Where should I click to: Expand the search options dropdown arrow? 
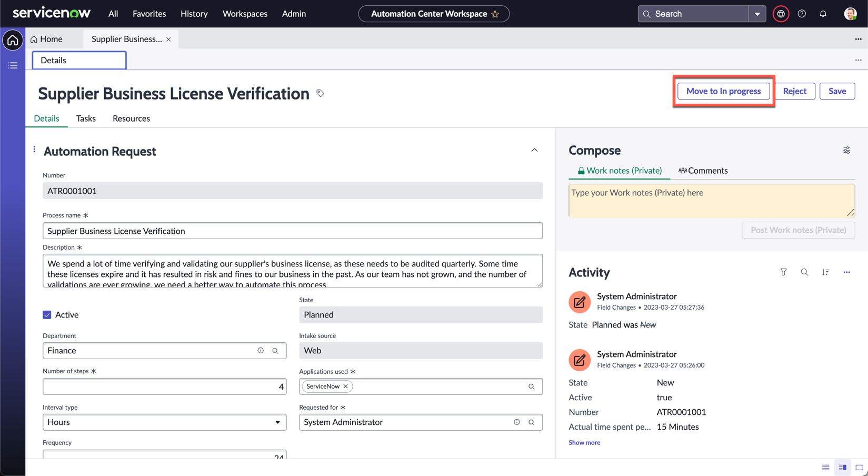coord(757,14)
